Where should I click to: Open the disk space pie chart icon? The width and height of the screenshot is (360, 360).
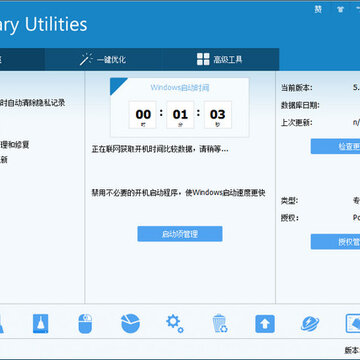click(130, 324)
